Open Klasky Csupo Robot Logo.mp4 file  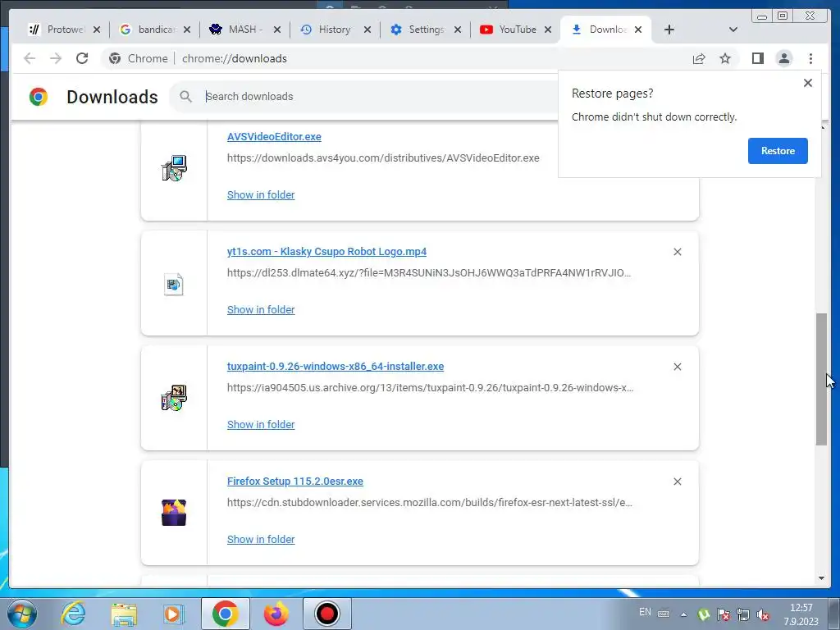click(x=326, y=252)
